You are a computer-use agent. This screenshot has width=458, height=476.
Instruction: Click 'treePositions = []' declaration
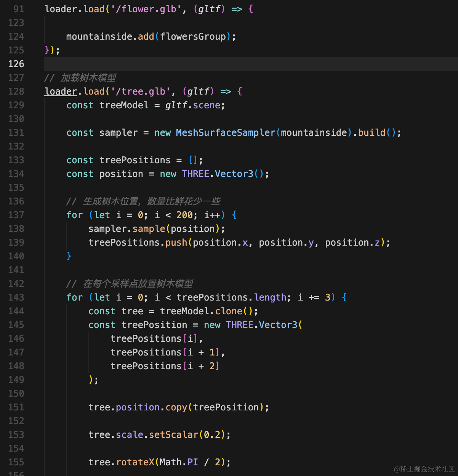coord(149,160)
